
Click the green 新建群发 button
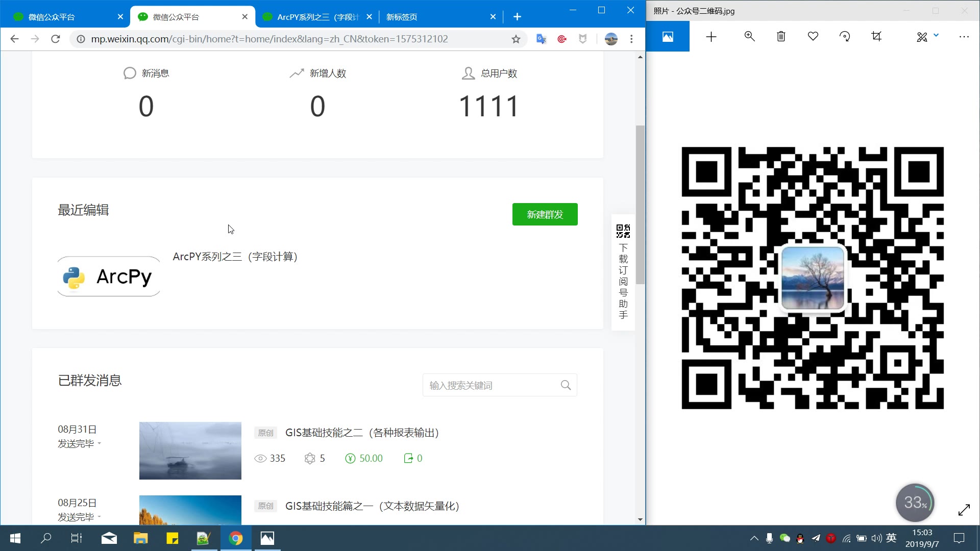pos(545,214)
